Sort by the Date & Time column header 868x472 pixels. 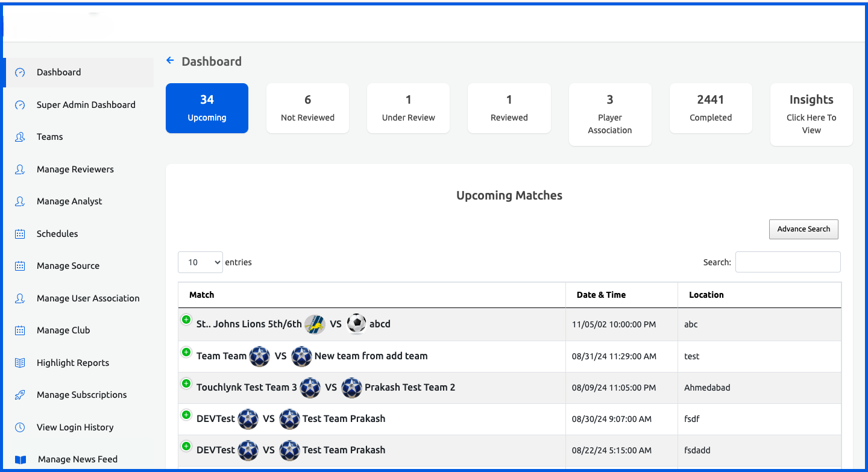(x=621, y=295)
